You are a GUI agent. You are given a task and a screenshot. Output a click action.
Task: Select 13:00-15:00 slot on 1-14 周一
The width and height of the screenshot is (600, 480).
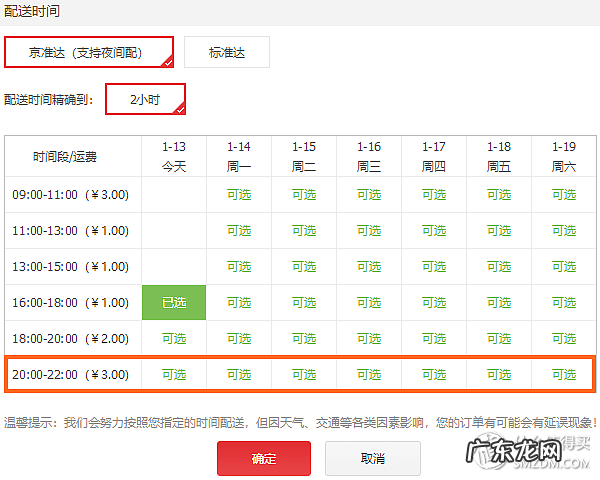click(239, 266)
